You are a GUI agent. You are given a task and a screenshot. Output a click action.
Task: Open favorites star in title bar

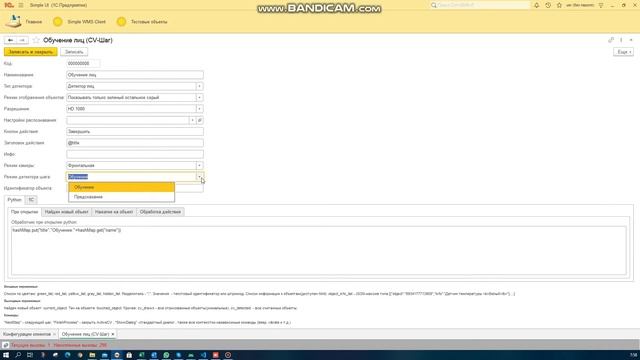[559, 5]
